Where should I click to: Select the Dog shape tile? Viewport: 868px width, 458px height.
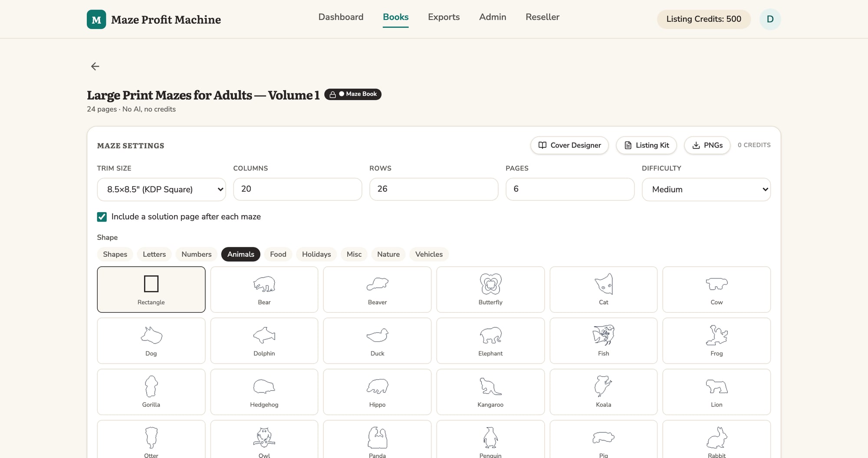(151, 340)
